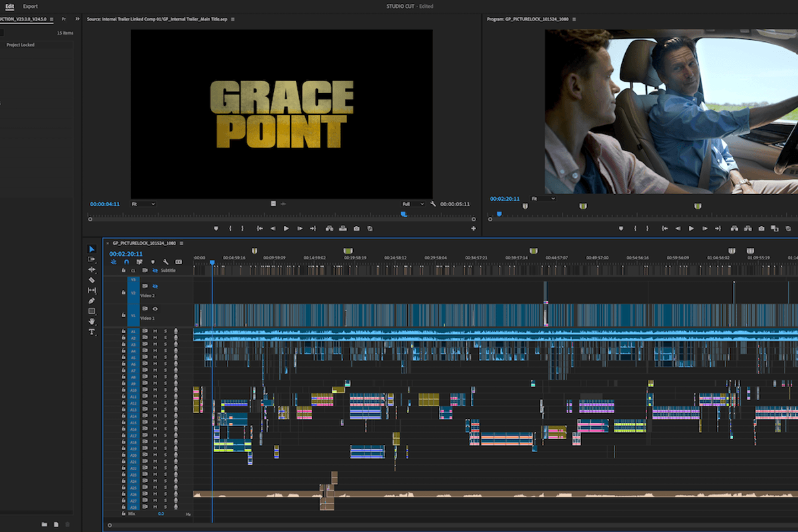Screen dimensions: 798x532
Task: Click Insert button in Source monitor
Action: pyautogui.click(x=329, y=228)
